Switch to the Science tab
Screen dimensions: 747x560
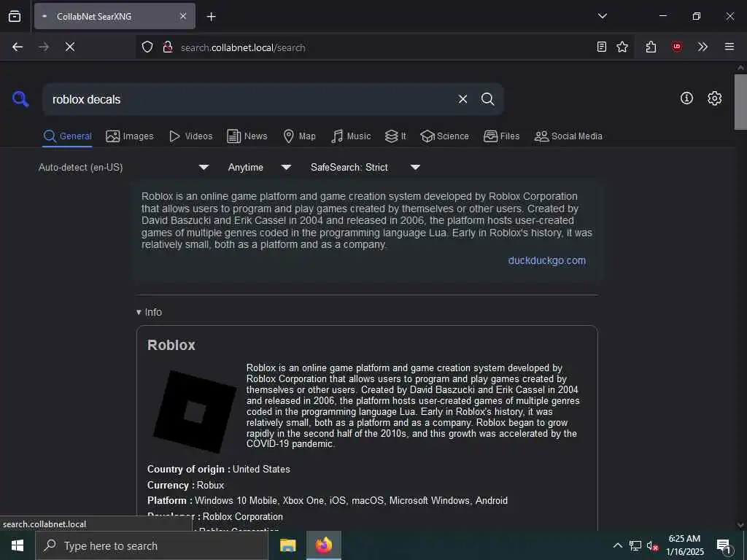point(444,136)
